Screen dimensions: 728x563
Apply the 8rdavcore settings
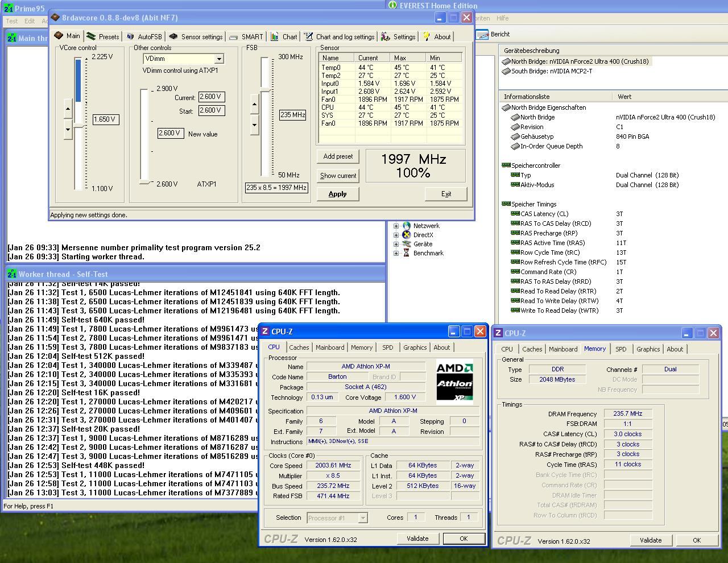tap(337, 194)
